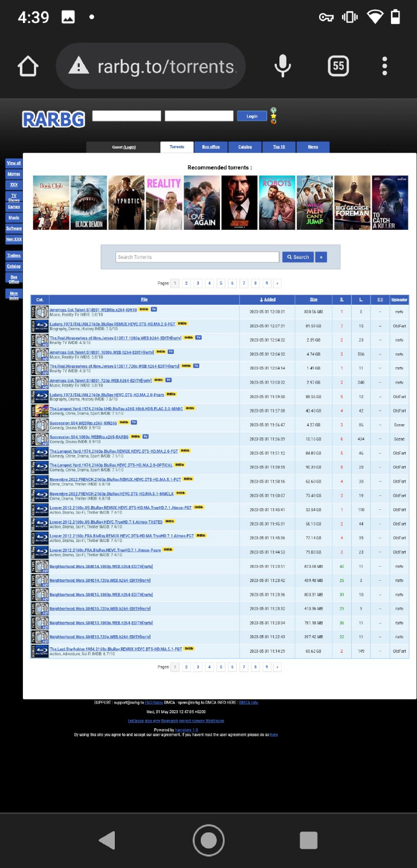Tap Android recent apps square button
Image resolution: width=417 pixels, height=868 pixels.
pyautogui.click(x=309, y=840)
